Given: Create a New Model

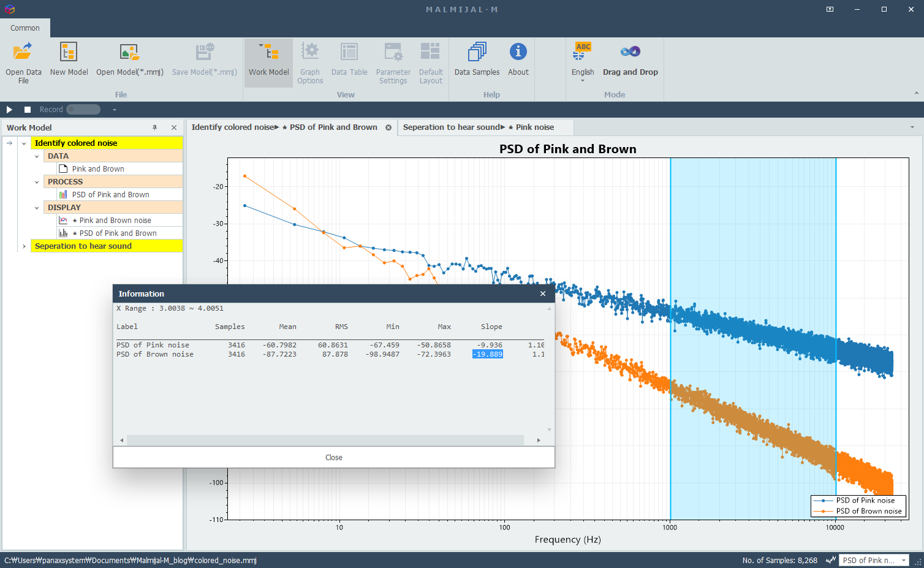Looking at the screenshot, I should pyautogui.click(x=69, y=59).
